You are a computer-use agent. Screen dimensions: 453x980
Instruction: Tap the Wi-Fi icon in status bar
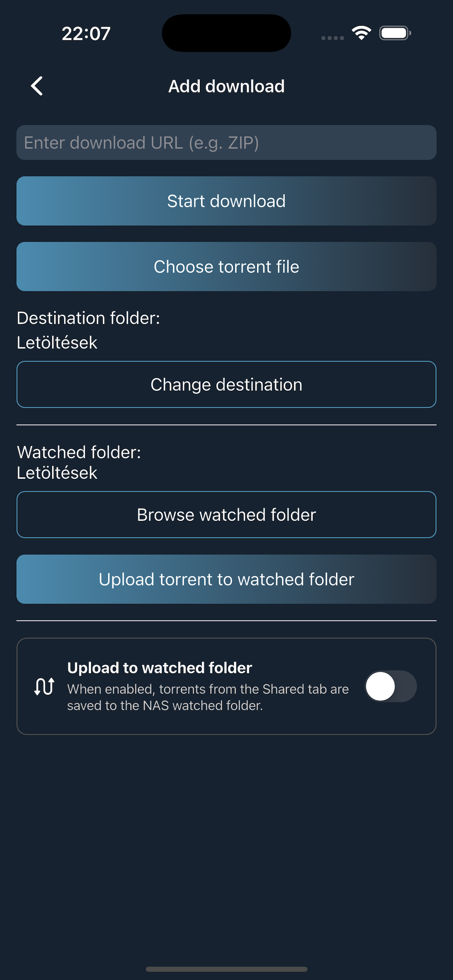[x=360, y=33]
